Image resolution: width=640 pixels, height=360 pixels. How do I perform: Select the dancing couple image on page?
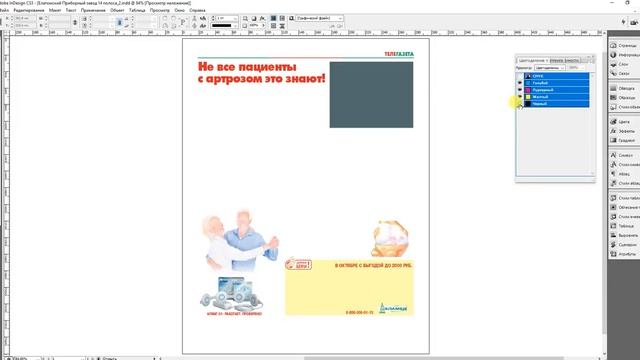(241, 241)
